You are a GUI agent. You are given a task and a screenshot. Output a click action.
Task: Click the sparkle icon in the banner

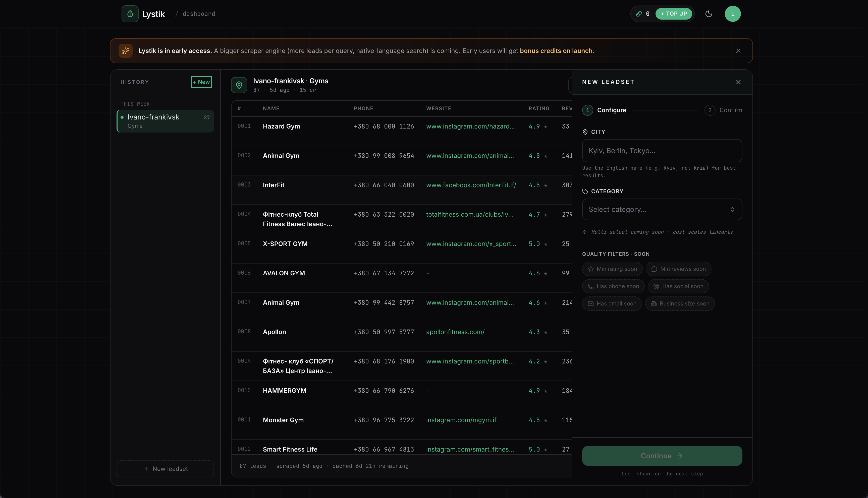(x=126, y=51)
